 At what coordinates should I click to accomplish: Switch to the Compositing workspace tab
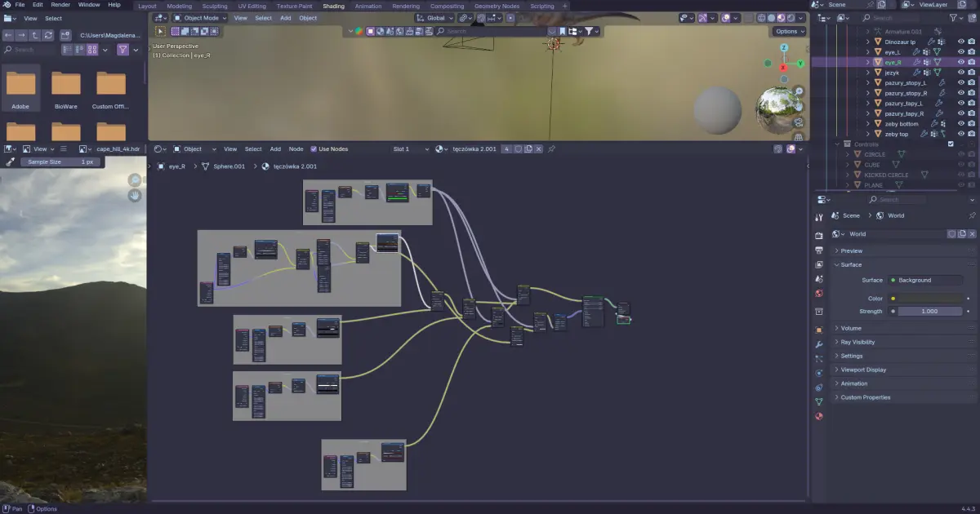pos(447,6)
